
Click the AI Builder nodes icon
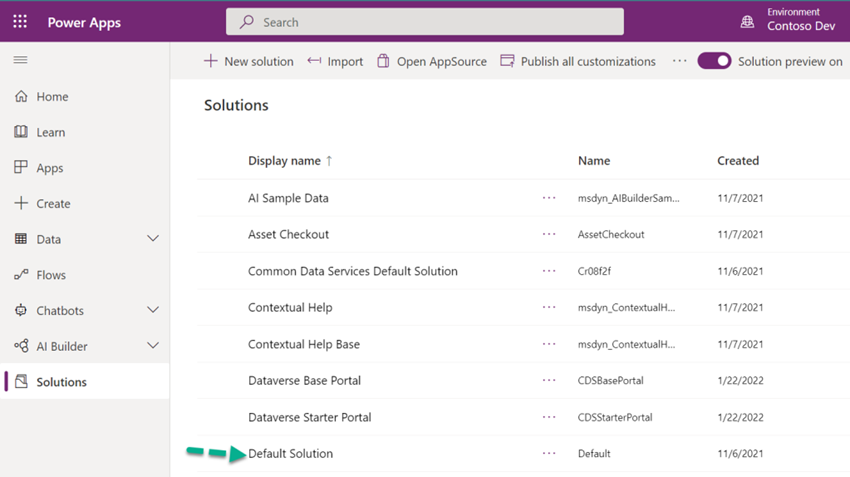[x=21, y=346]
